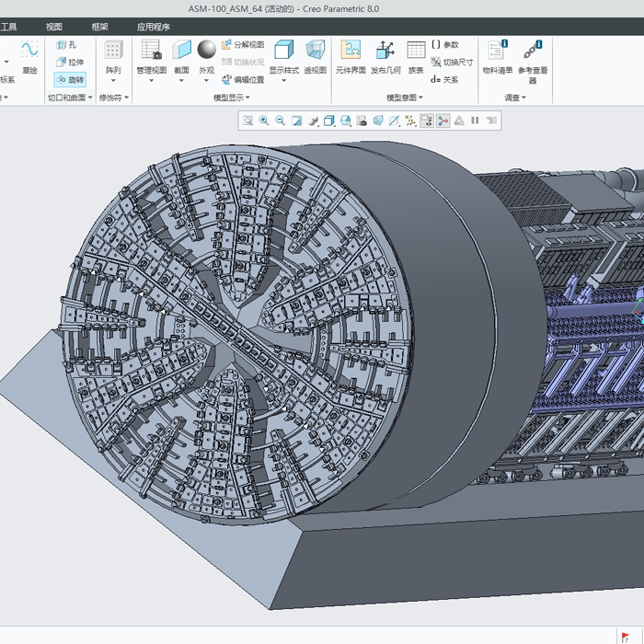Select the Revolve (旋转) cut tool
The width and height of the screenshot is (644, 644).
69,80
